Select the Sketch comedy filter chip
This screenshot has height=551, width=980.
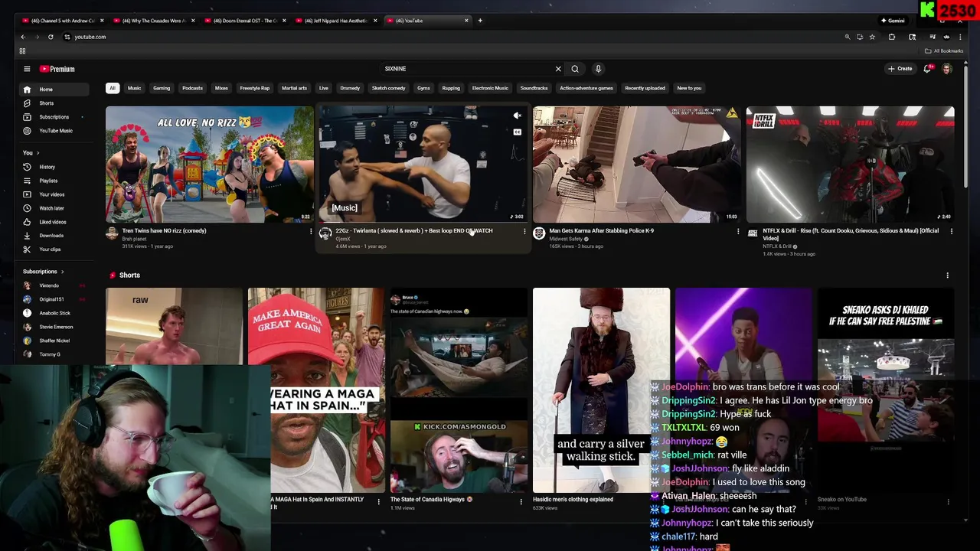click(x=388, y=88)
